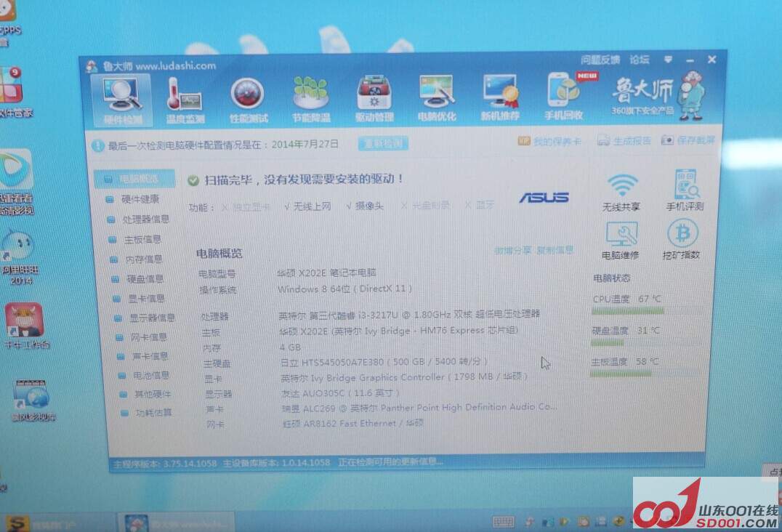Select 硬盘信息 in the left sidebar

145,279
